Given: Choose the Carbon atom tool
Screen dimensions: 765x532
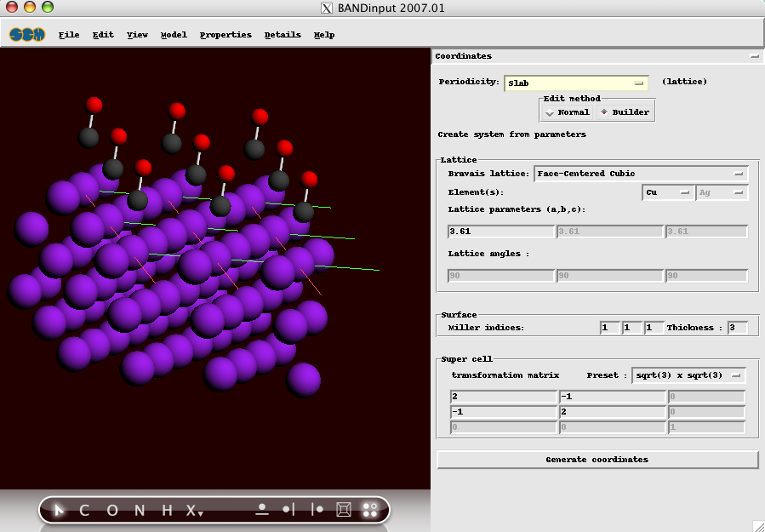Looking at the screenshot, I should pyautogui.click(x=84, y=510).
